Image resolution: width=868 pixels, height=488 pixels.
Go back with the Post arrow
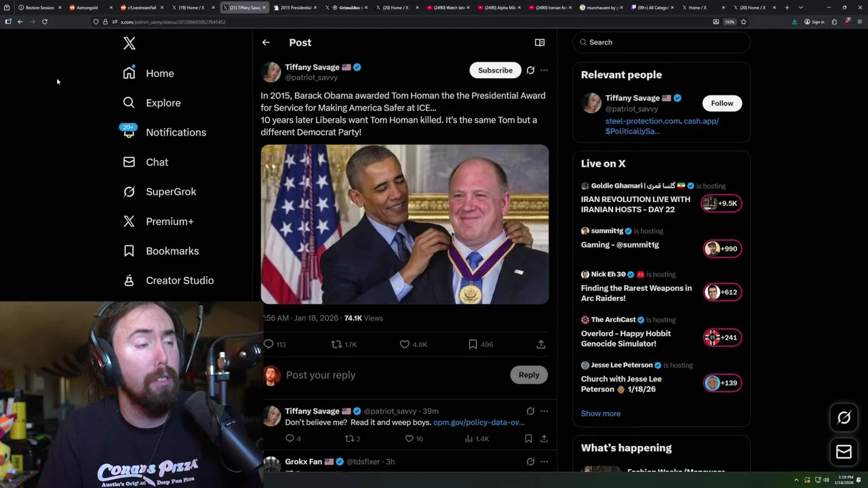click(266, 42)
